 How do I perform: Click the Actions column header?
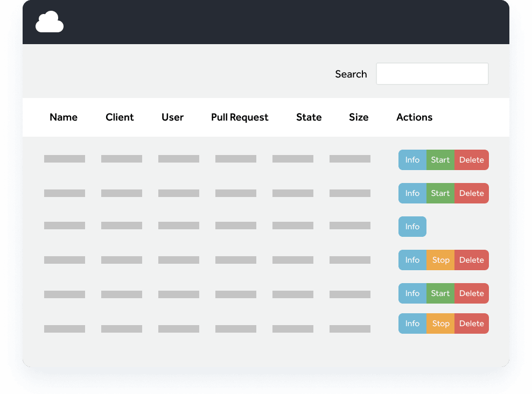click(x=414, y=117)
